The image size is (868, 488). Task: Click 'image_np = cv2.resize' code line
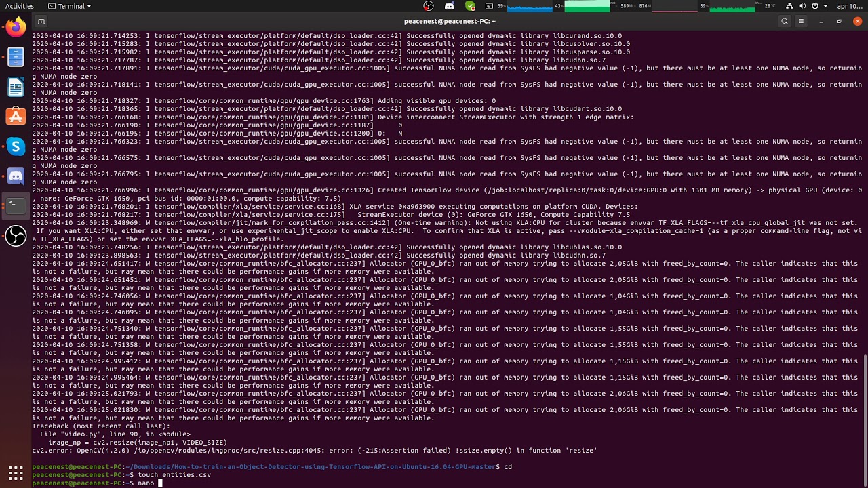138,443
